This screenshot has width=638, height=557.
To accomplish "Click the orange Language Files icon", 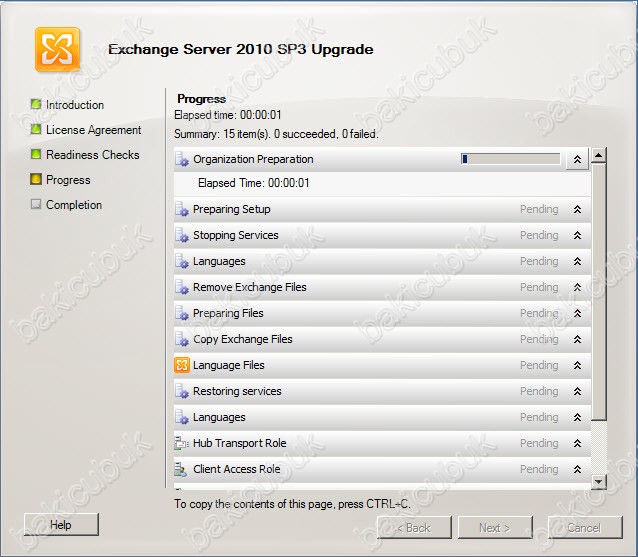I will pos(181,365).
